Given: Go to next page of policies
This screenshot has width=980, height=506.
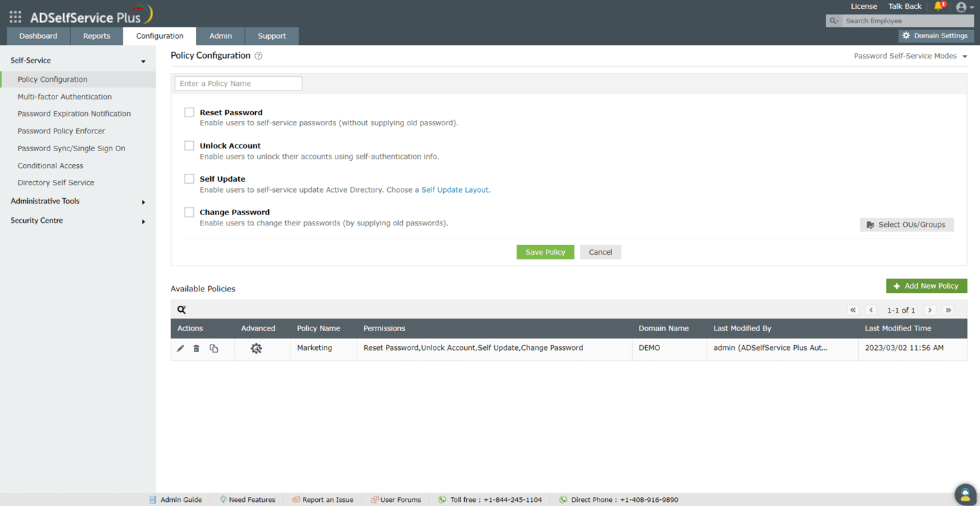Looking at the screenshot, I should point(930,310).
